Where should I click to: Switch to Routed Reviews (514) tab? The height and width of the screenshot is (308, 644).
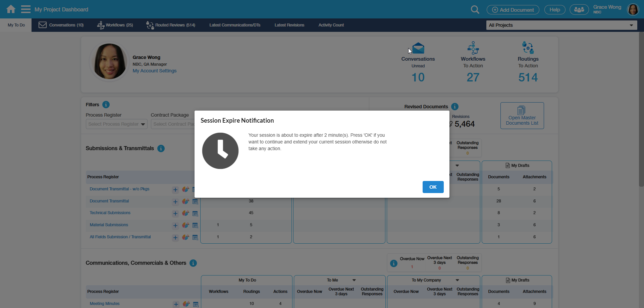click(171, 25)
